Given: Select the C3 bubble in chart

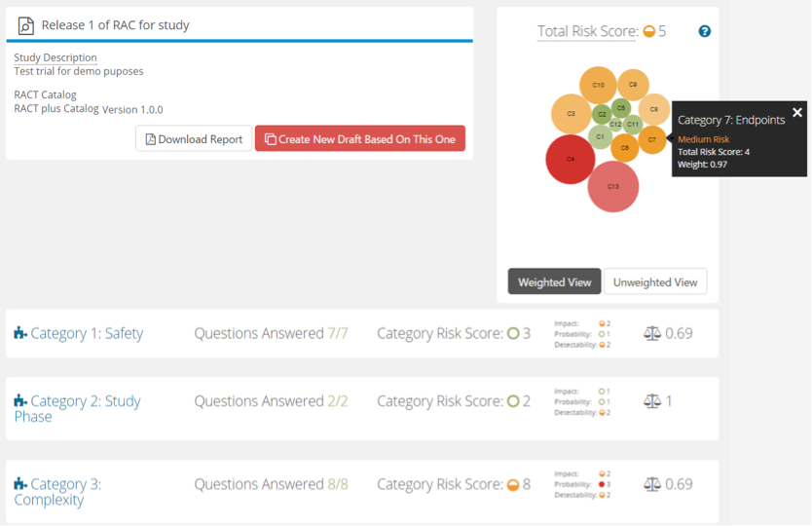Looking at the screenshot, I should 571,114.
